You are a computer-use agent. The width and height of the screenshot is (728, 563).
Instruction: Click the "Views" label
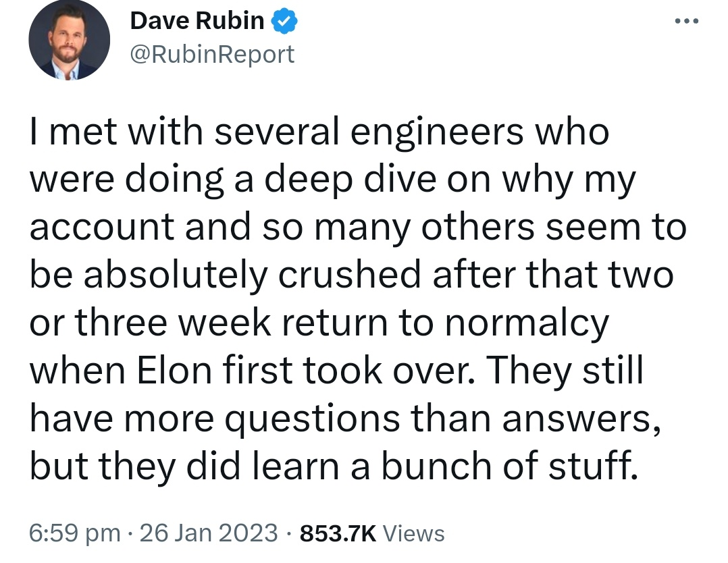414,533
